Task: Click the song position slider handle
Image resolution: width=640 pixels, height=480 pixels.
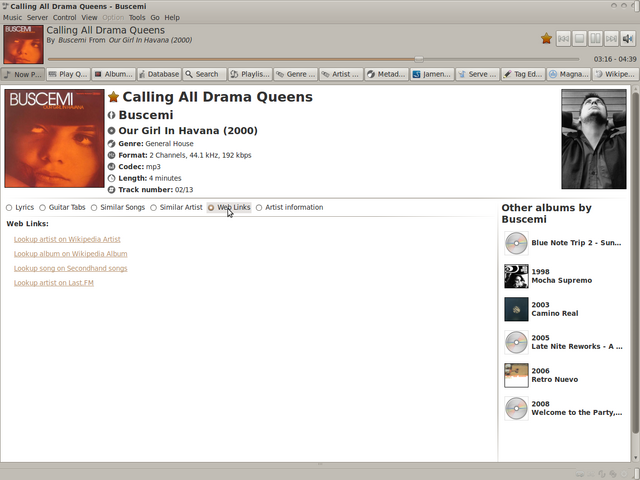Action: click(x=419, y=59)
